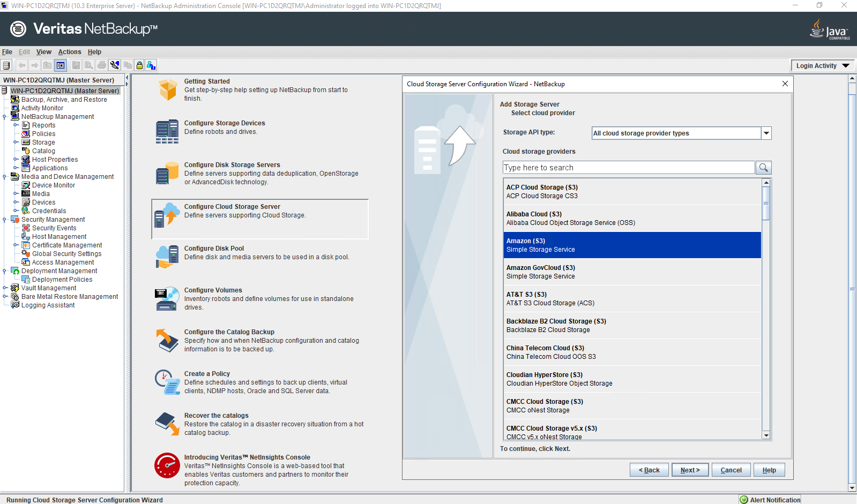Collapse the Media and Device Management node
This screenshot has width=857, height=504.
click(x=5, y=177)
